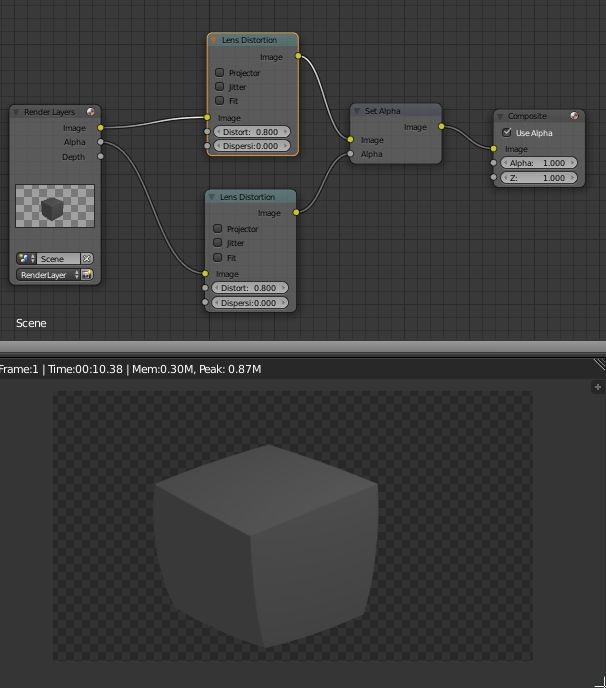Increase lower Dispersion value with right arrow
The width and height of the screenshot is (606, 688).
(x=283, y=303)
